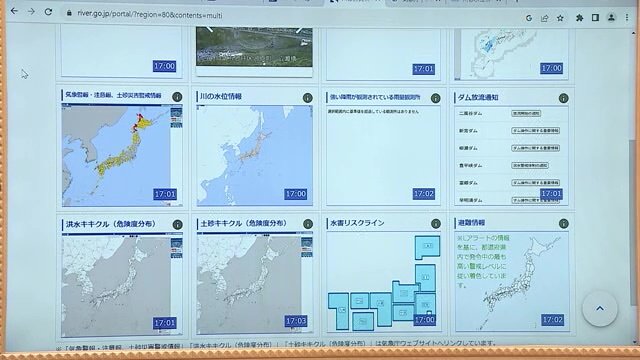Click the page vertical scrollbar
640x360 pixels.
(x=633, y=222)
